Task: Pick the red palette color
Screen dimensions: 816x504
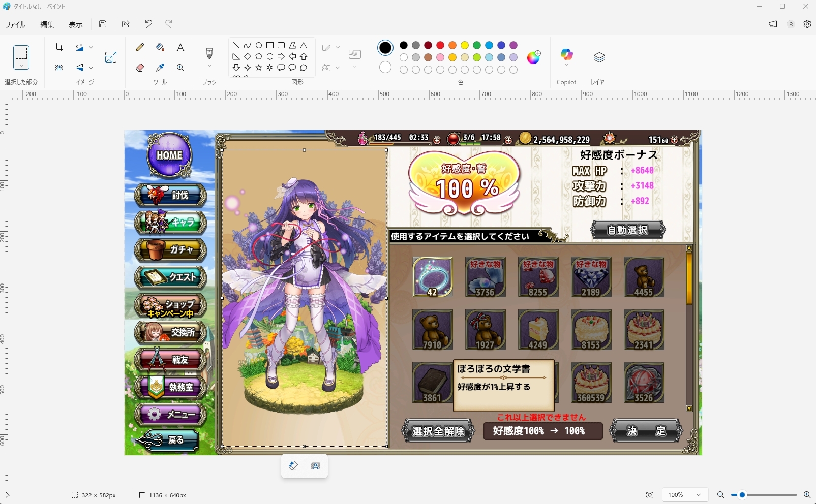Action: pyautogui.click(x=440, y=45)
